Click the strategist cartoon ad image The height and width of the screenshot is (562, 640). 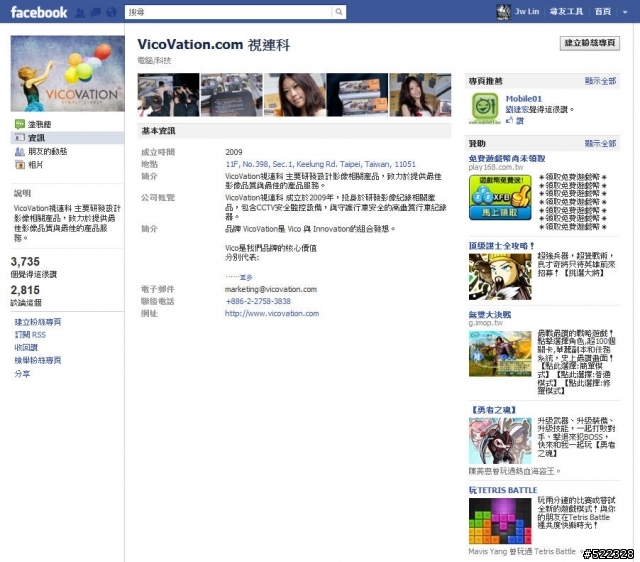500,277
